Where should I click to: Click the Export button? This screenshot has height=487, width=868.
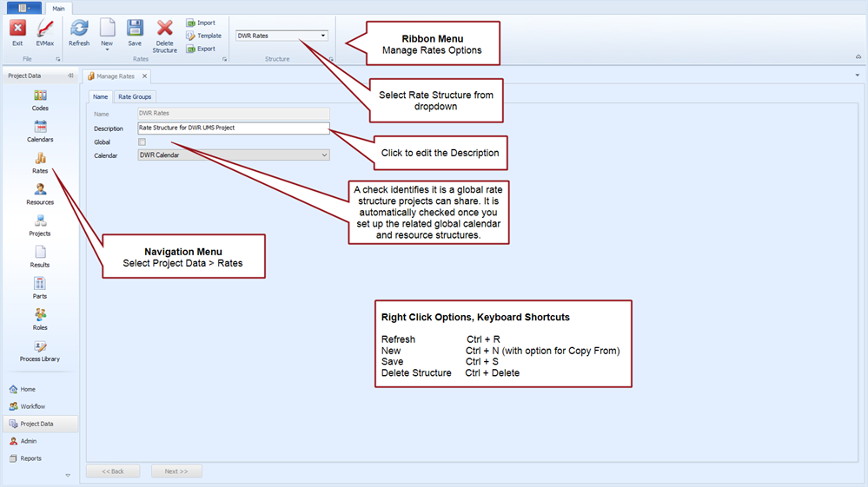coord(201,49)
